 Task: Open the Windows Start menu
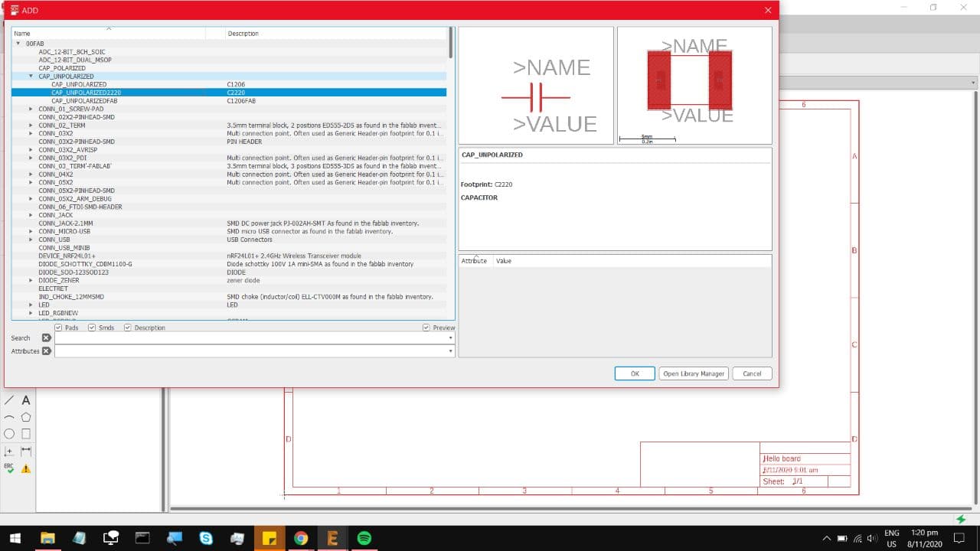(15, 538)
